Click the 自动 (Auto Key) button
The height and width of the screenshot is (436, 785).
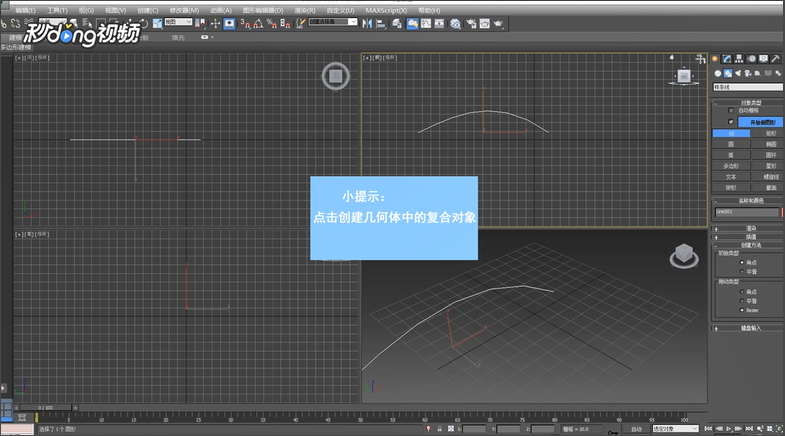point(636,429)
